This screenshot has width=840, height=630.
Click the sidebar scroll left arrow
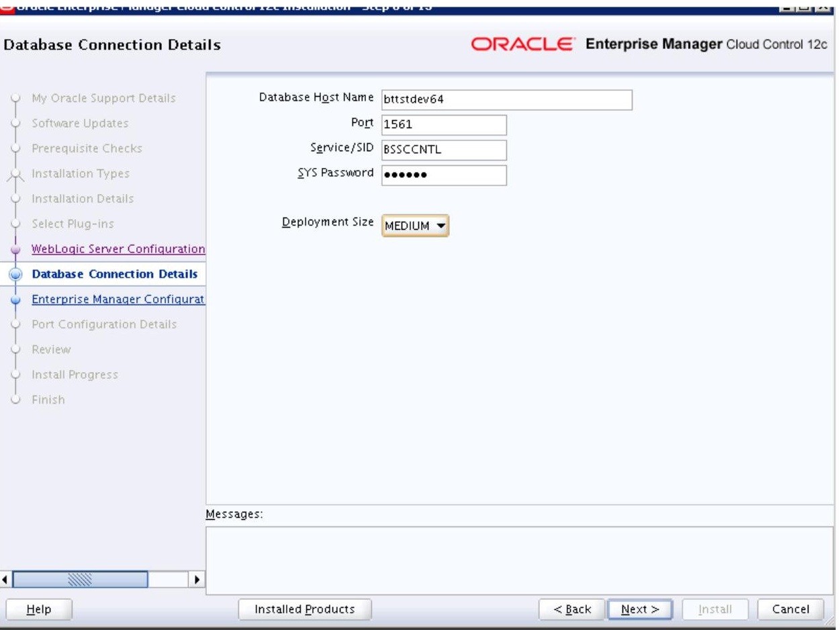coord(7,578)
